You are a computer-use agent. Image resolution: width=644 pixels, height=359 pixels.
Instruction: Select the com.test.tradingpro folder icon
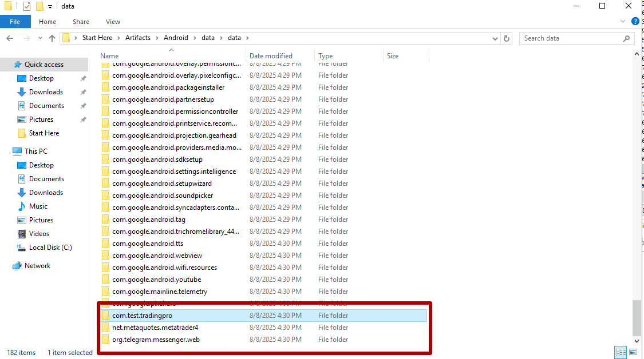105,316
